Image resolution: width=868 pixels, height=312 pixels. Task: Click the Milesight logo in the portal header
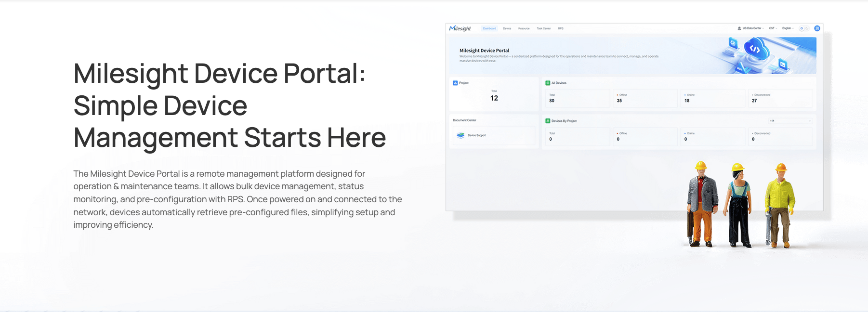tap(460, 28)
